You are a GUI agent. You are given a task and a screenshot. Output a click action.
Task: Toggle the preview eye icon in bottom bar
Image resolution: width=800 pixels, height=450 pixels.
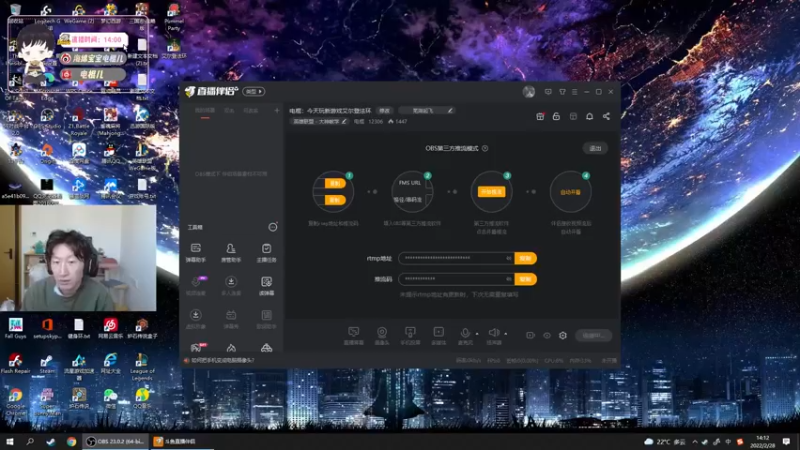point(546,335)
